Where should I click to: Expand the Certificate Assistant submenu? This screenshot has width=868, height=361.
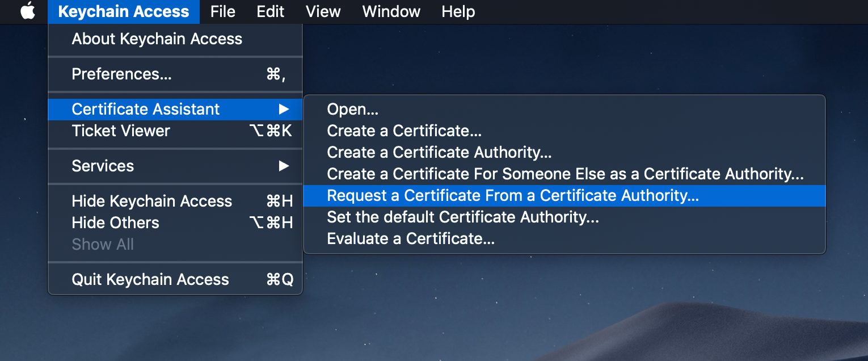(x=175, y=109)
